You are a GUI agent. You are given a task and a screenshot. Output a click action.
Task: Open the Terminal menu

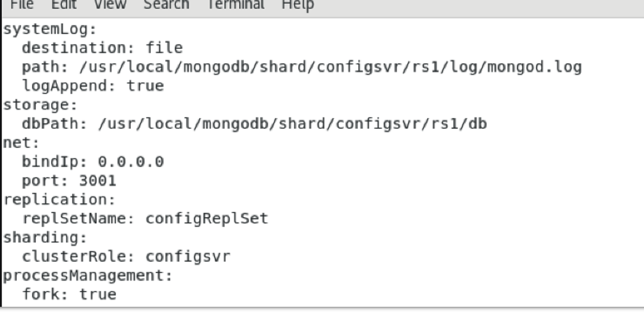click(235, 4)
